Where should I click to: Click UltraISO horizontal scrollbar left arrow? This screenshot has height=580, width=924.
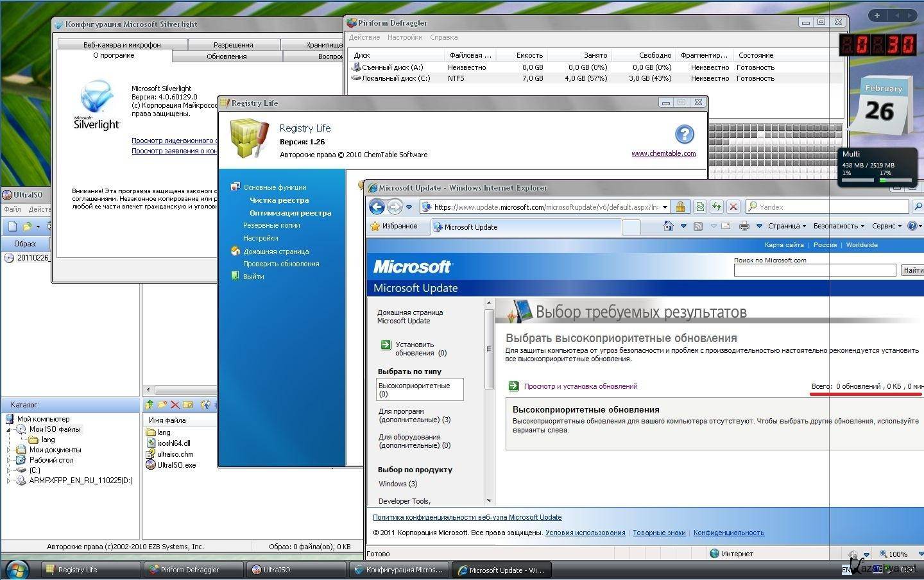tap(149, 389)
